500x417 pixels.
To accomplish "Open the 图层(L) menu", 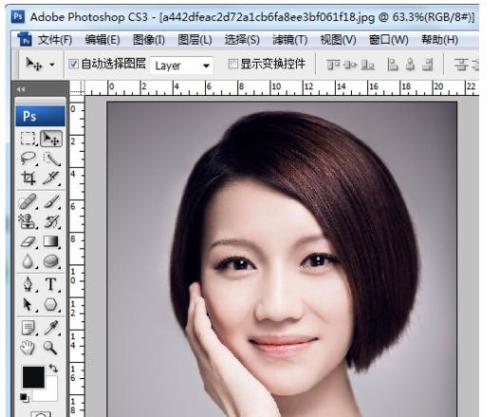I will coord(195,40).
